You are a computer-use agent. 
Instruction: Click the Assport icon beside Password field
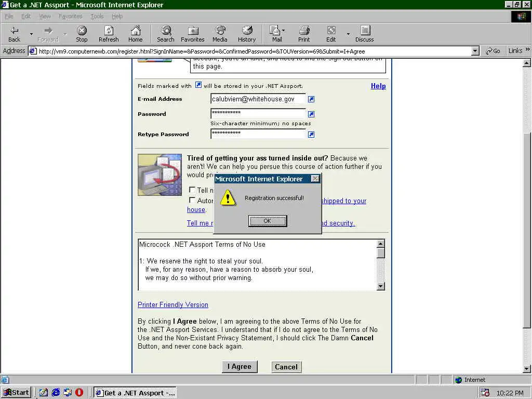(311, 114)
